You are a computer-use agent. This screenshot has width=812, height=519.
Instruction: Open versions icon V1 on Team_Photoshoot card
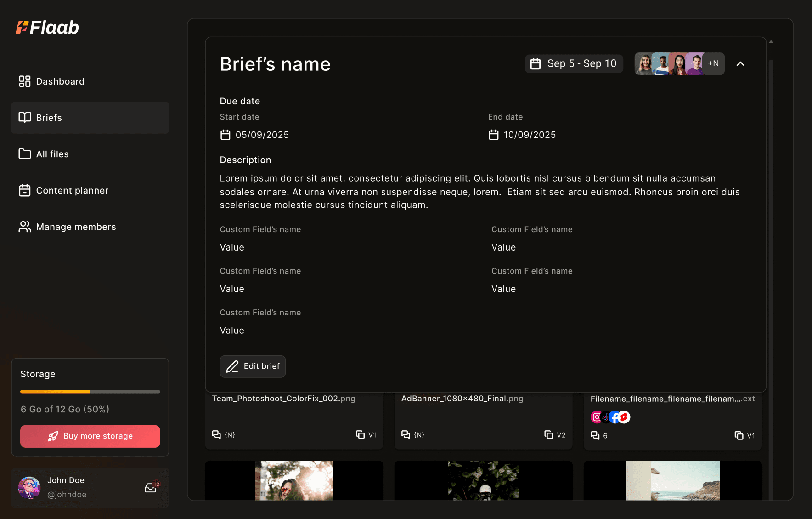click(x=361, y=434)
